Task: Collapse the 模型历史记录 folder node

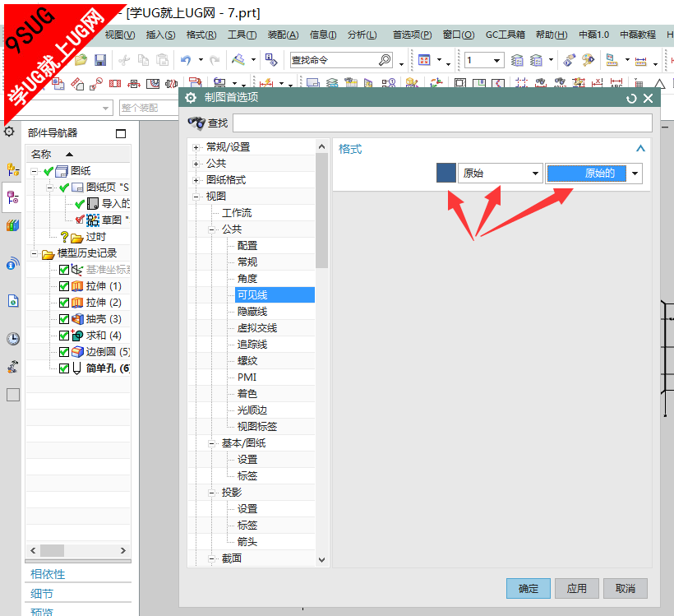Action: [34, 253]
